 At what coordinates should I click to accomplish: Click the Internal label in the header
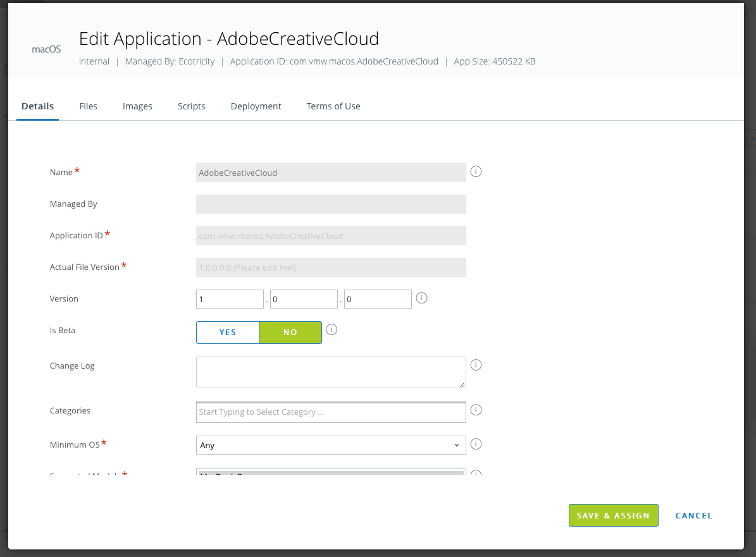click(94, 61)
